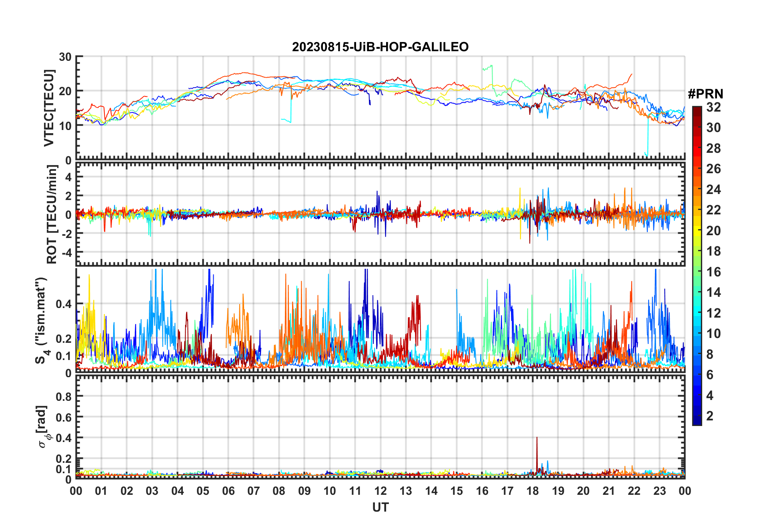The height and width of the screenshot is (532, 761).
Task: Click the ROT [TECU/min] y-axis label
Action: [52, 214]
